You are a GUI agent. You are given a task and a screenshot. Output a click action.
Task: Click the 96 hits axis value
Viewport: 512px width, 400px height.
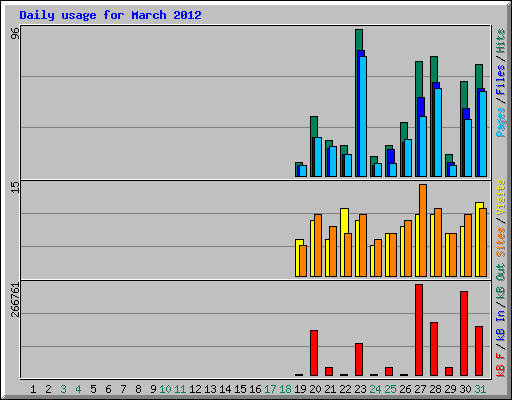[15, 33]
